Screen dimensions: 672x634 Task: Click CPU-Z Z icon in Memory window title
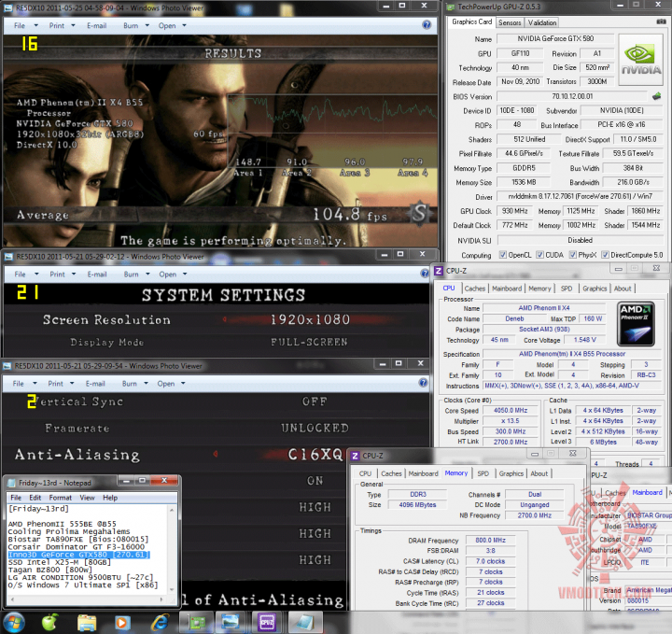(x=355, y=456)
